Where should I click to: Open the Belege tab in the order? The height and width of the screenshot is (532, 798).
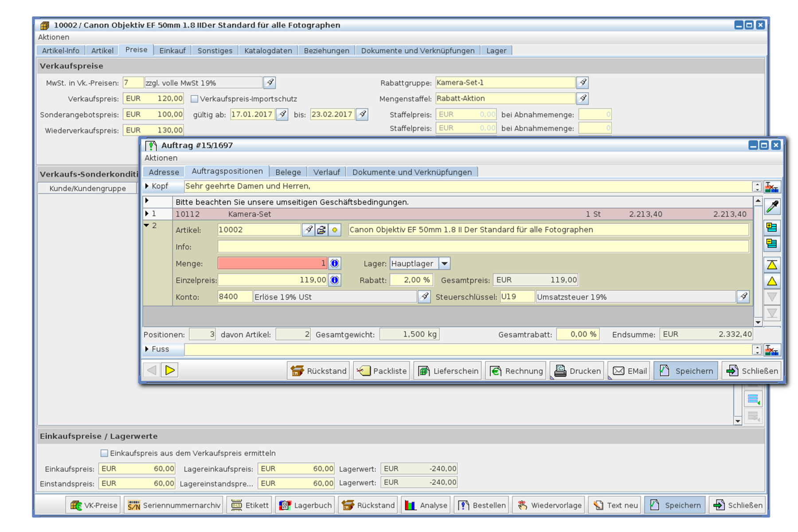click(288, 172)
